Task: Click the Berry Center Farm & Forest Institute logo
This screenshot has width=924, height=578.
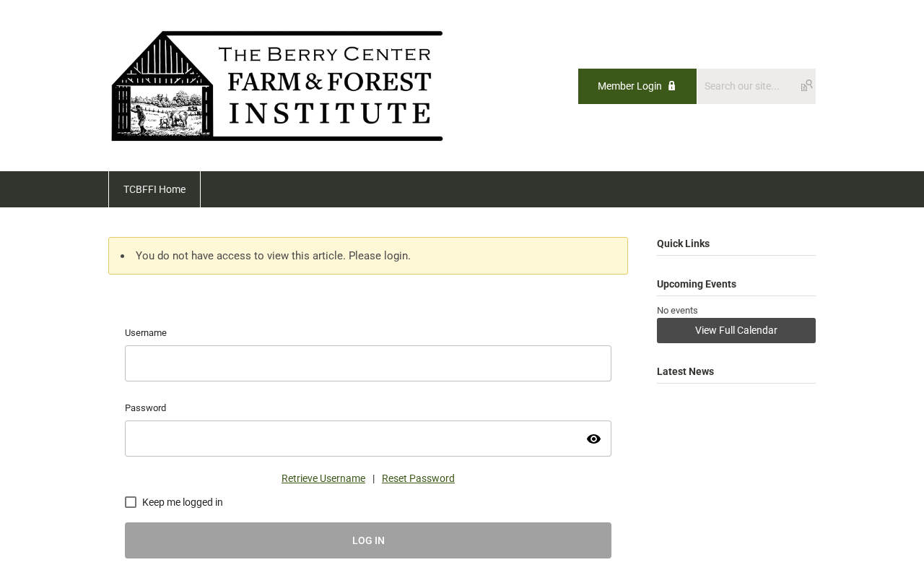Action: tap(276, 86)
